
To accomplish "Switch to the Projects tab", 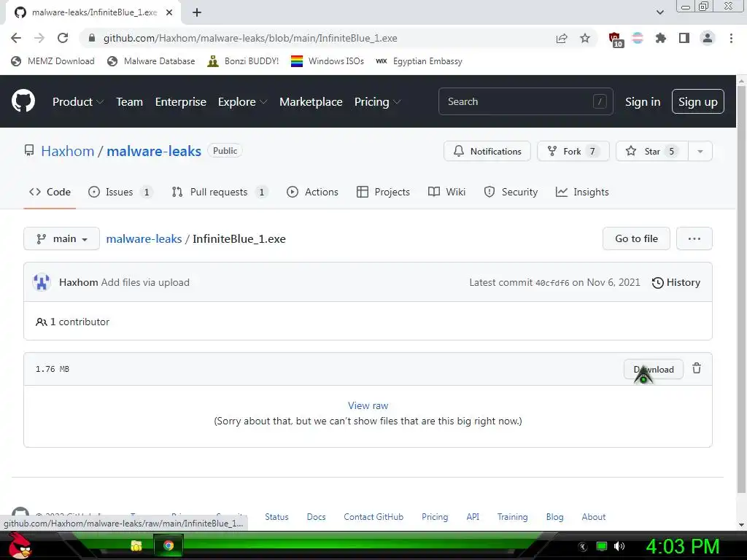I will 383,192.
